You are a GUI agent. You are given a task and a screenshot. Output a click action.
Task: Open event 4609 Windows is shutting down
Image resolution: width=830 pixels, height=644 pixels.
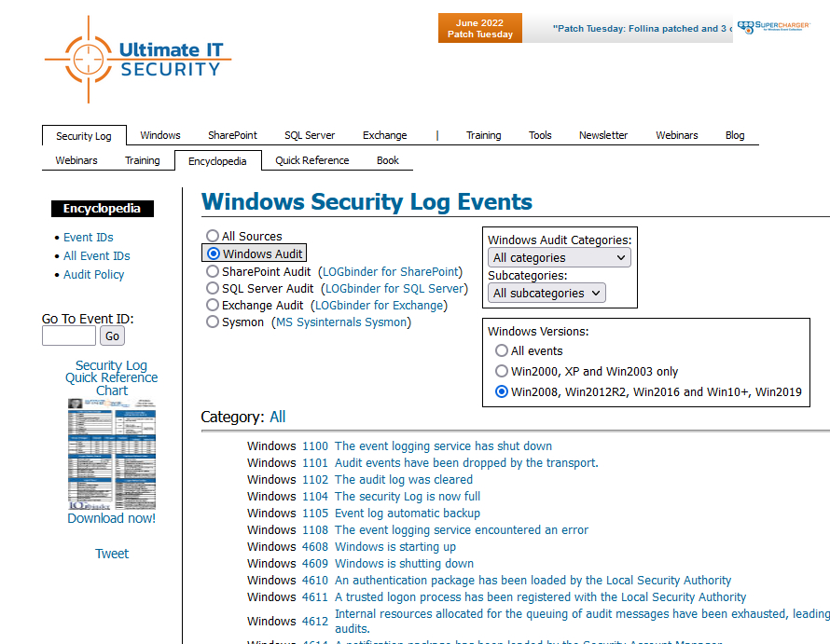tap(404, 563)
